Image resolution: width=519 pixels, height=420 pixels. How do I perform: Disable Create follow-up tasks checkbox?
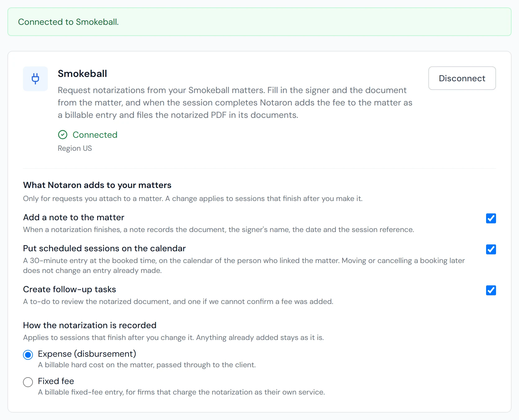(x=491, y=290)
